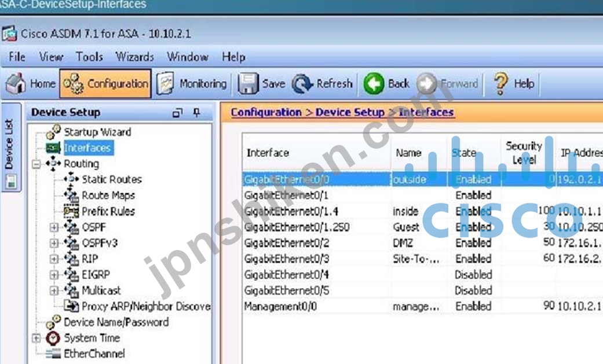Click the greyed Forward arrow button
Image resolution: width=603 pixels, height=364 pixels.
click(448, 83)
